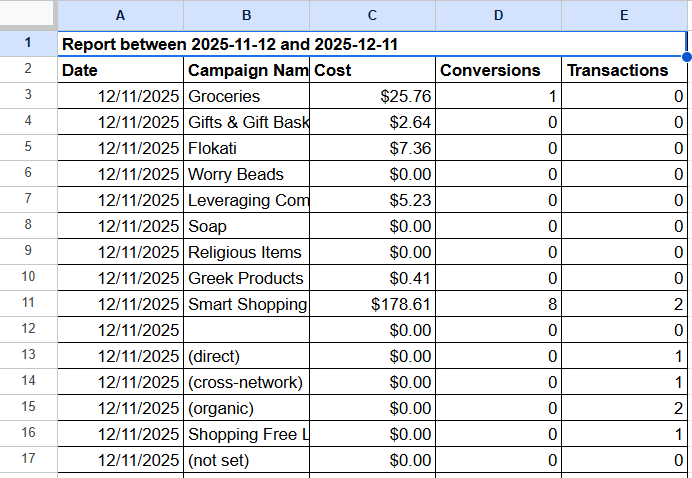Image resolution: width=692 pixels, height=478 pixels.
Task: Click the (organic) campaign cell
Action: click(x=246, y=408)
